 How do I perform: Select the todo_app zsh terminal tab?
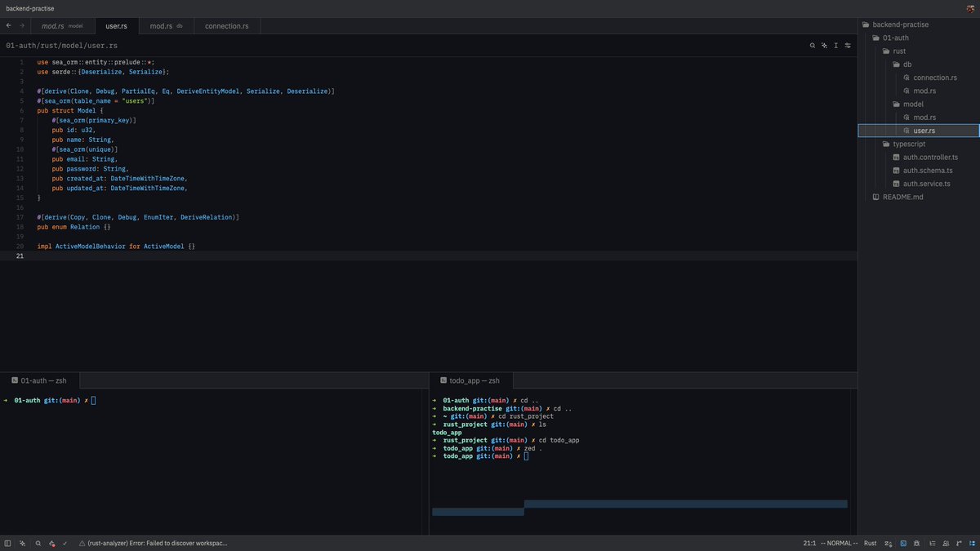pyautogui.click(x=470, y=380)
